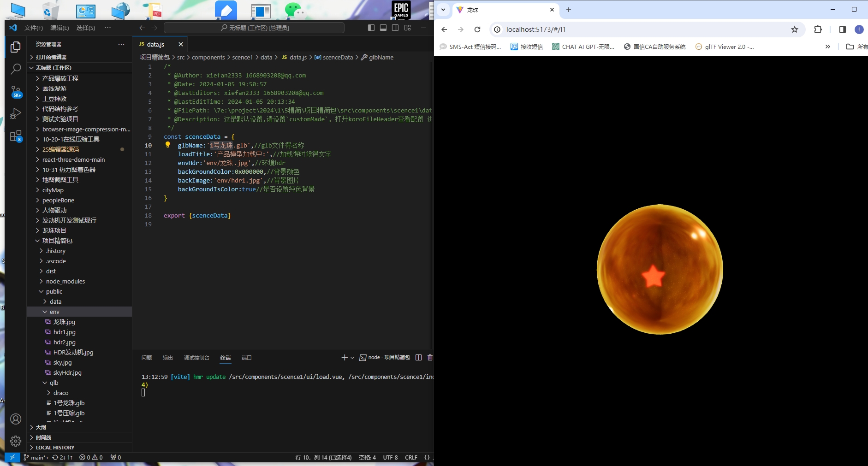The width and height of the screenshot is (868, 466).
Task: Open Chrome extensions puzzle icon
Action: [x=818, y=29]
